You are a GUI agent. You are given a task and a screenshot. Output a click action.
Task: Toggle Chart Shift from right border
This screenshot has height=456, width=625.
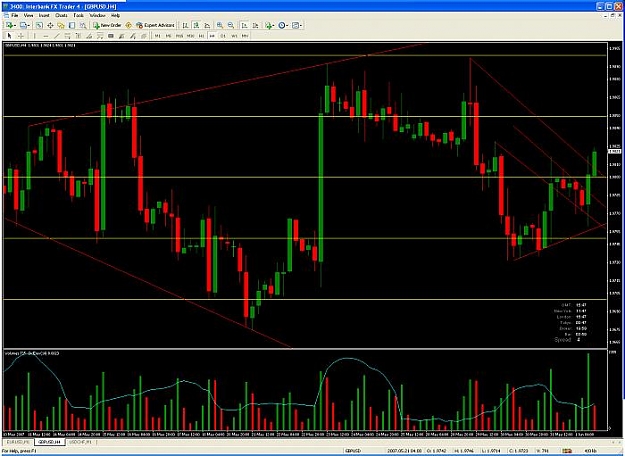click(x=256, y=25)
